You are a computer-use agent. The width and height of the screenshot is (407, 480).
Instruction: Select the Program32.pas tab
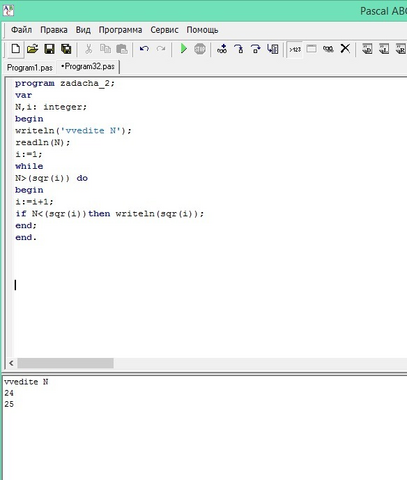click(x=88, y=67)
